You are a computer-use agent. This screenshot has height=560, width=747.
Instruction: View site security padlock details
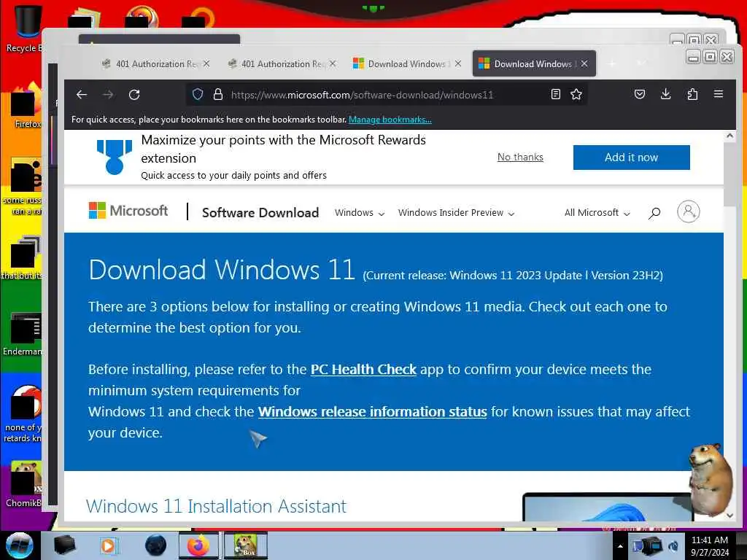tap(217, 94)
